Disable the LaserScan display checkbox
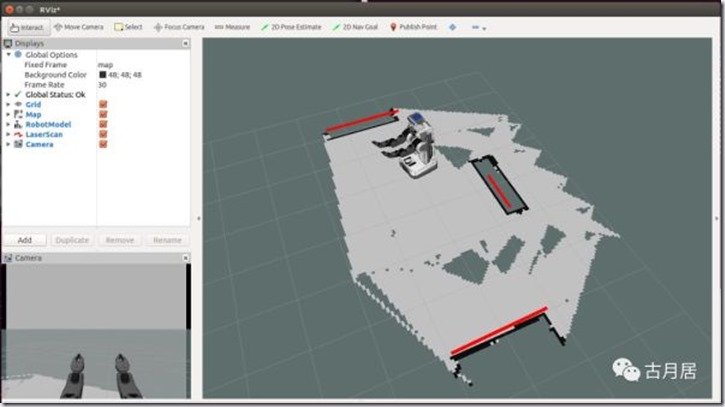725x407 pixels. coord(103,134)
